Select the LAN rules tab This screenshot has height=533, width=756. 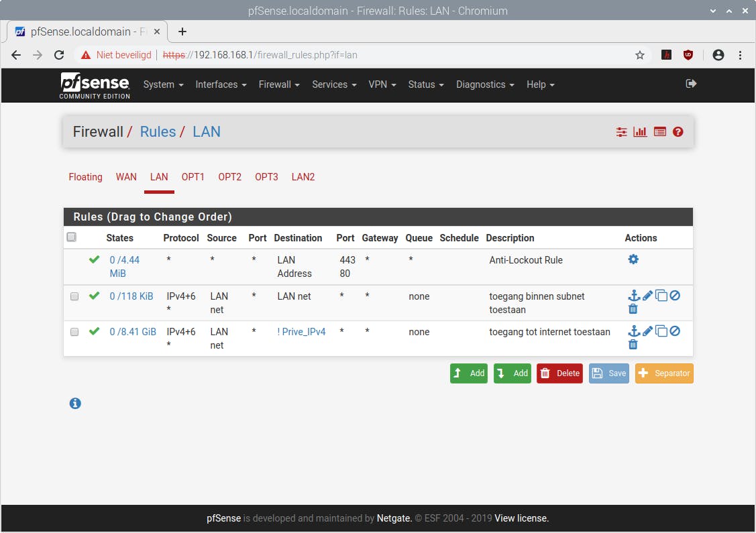coord(159,178)
